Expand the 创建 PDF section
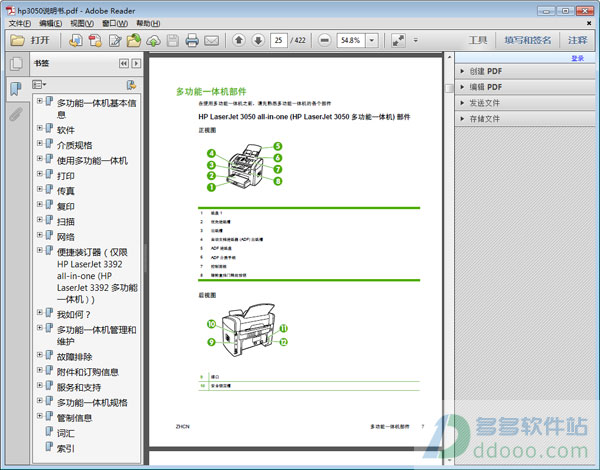The height and width of the screenshot is (470, 600). point(525,71)
